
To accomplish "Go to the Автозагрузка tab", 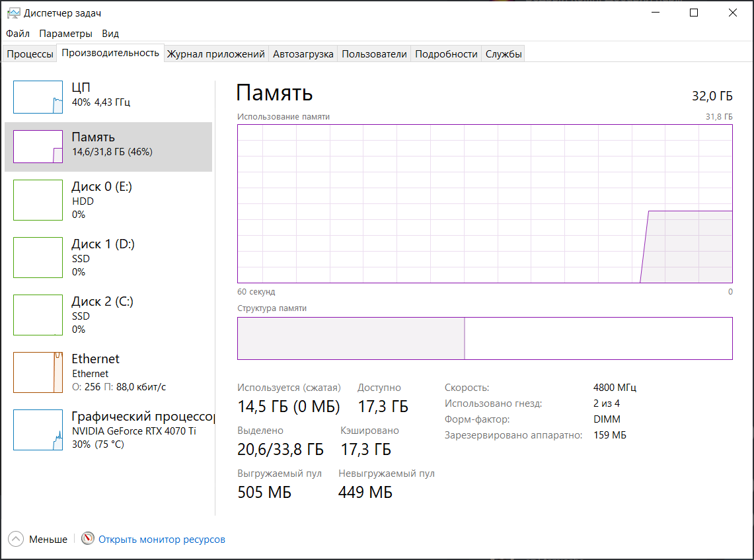I will (x=303, y=54).
